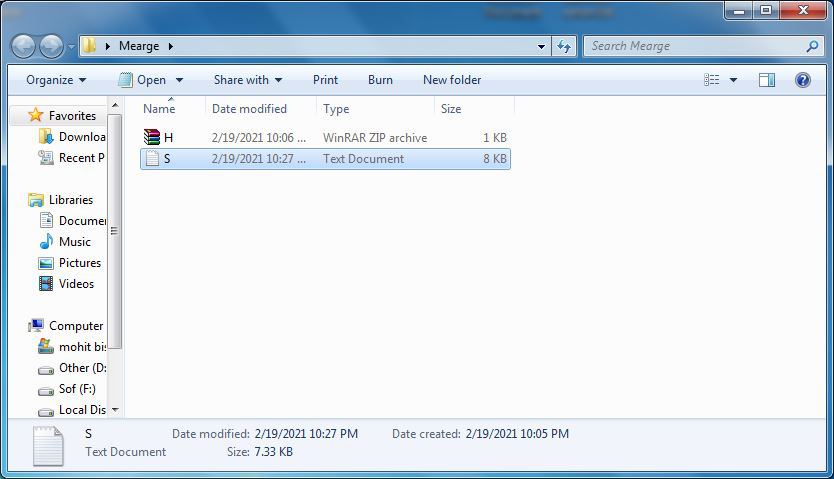834x479 pixels.
Task: Go forward with the Forward arrow button
Action: click(x=52, y=46)
